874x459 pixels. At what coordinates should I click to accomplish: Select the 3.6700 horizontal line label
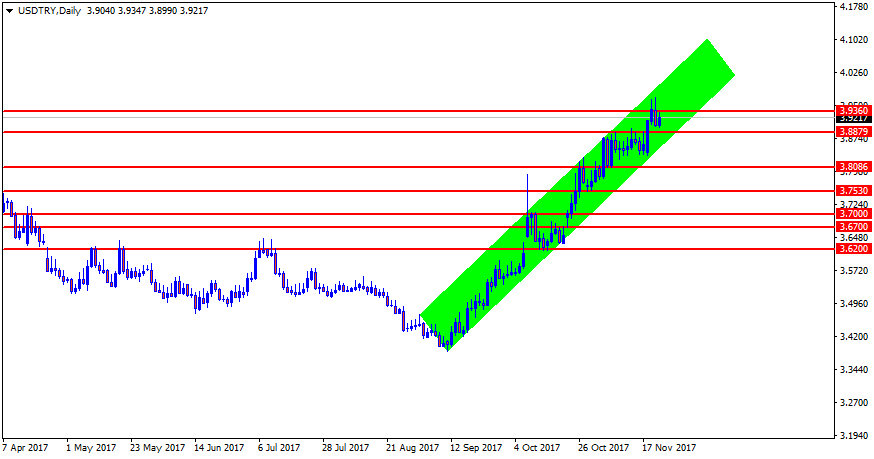852,227
